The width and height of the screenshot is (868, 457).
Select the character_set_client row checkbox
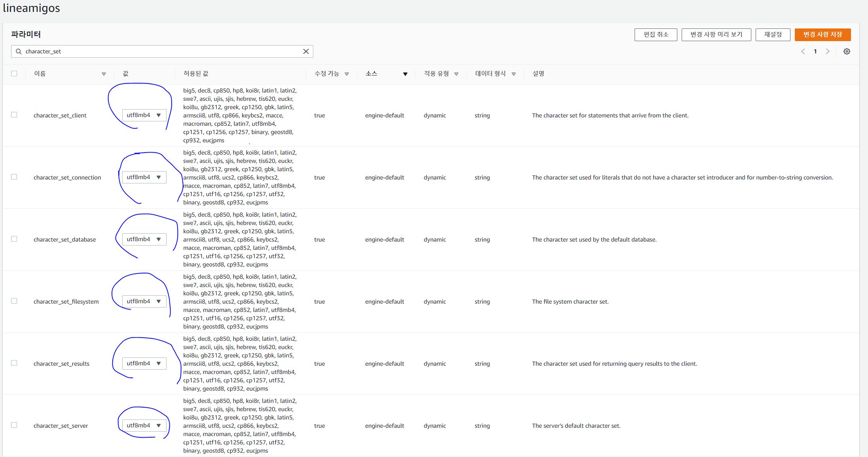coord(14,115)
